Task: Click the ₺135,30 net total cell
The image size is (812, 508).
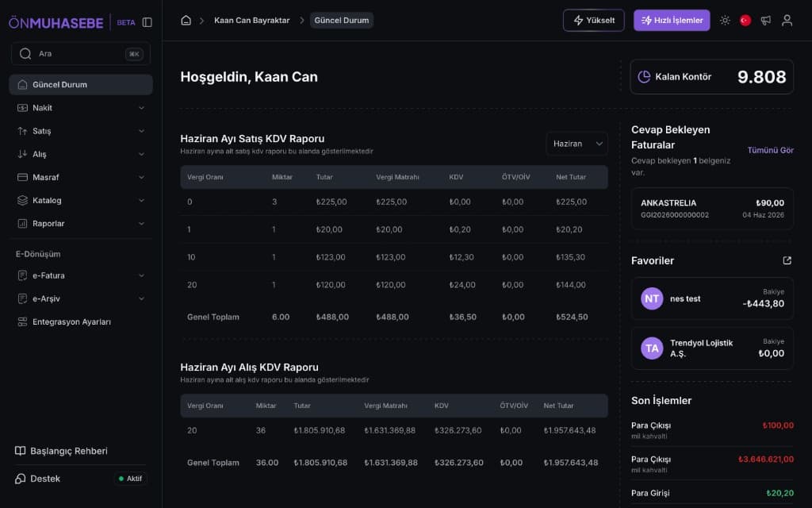Action: [570, 257]
